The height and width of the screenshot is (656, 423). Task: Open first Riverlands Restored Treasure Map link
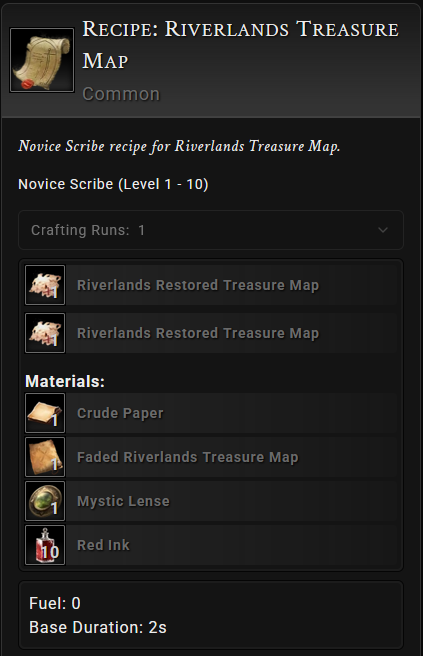coord(198,285)
